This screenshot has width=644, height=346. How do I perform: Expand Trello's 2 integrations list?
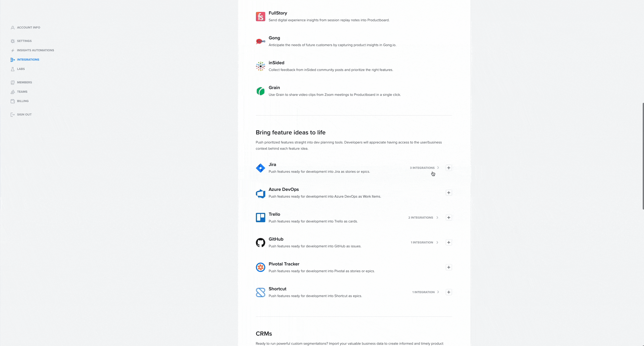pos(423,218)
